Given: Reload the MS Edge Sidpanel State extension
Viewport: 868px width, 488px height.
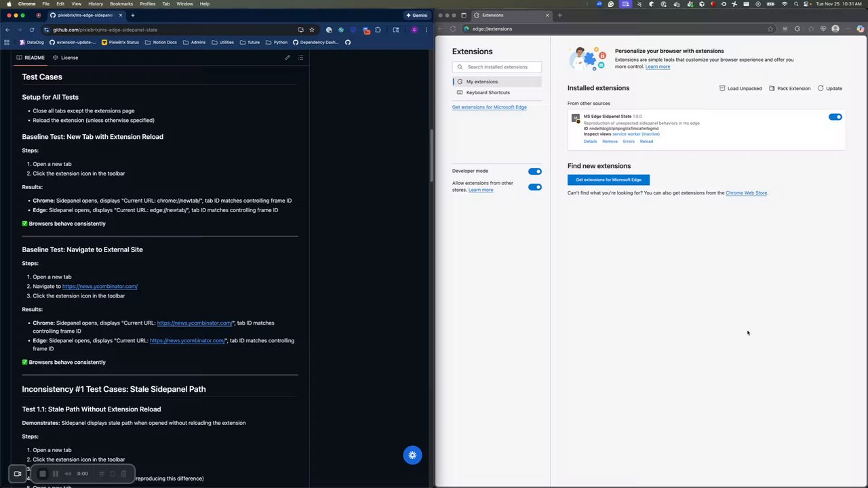Looking at the screenshot, I should tap(647, 142).
